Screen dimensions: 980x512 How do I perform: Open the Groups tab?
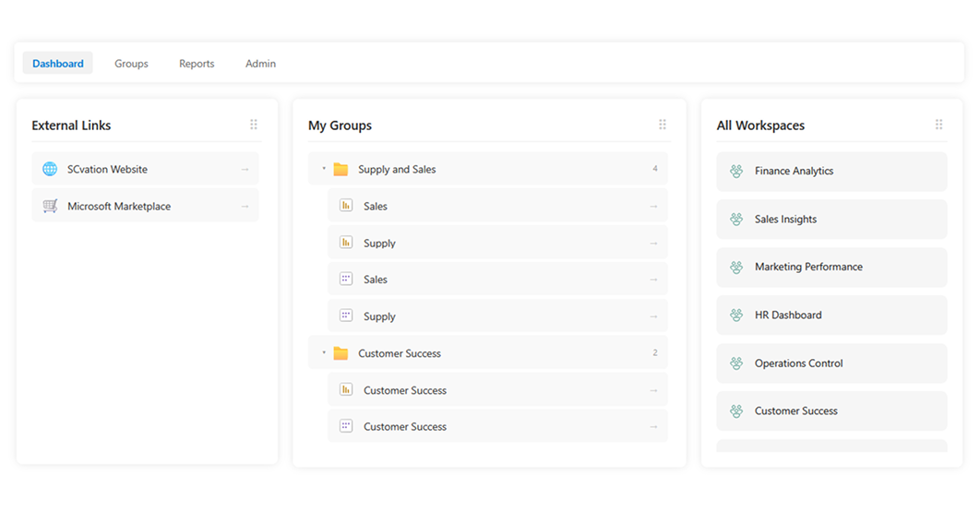point(131,63)
